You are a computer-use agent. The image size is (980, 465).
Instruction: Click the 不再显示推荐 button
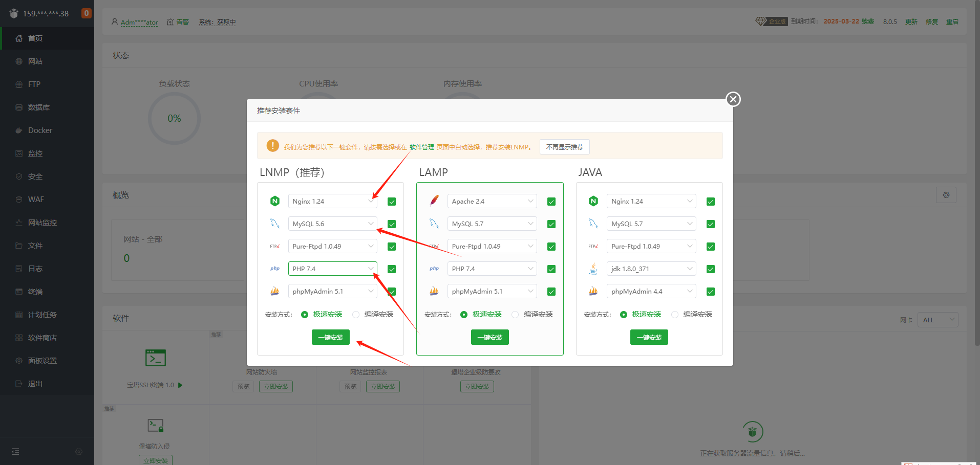coord(565,147)
